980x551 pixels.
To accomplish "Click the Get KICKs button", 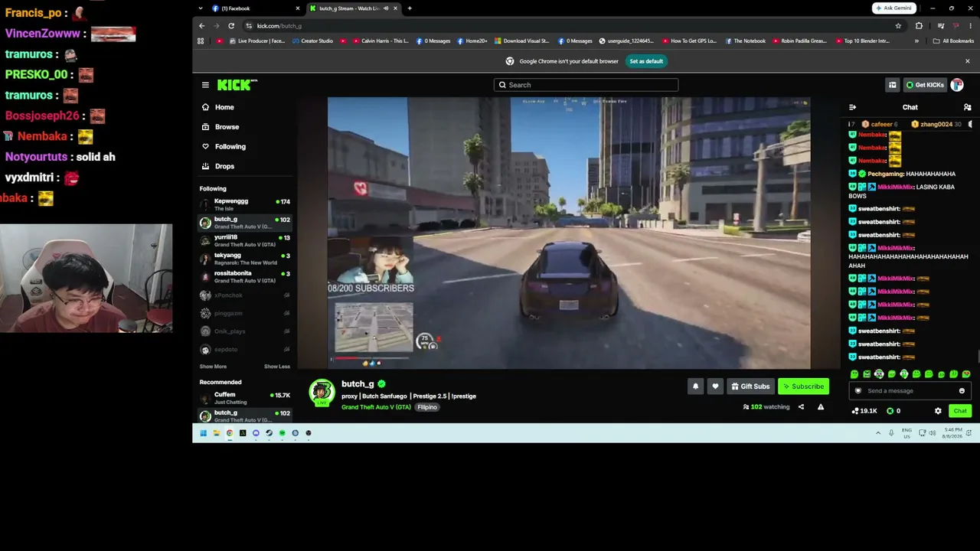I will (925, 85).
